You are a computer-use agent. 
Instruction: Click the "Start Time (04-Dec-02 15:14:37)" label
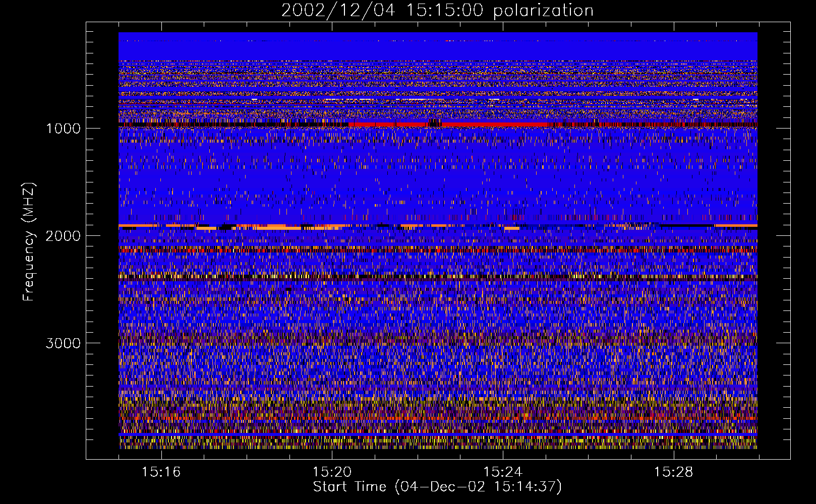pos(437,487)
